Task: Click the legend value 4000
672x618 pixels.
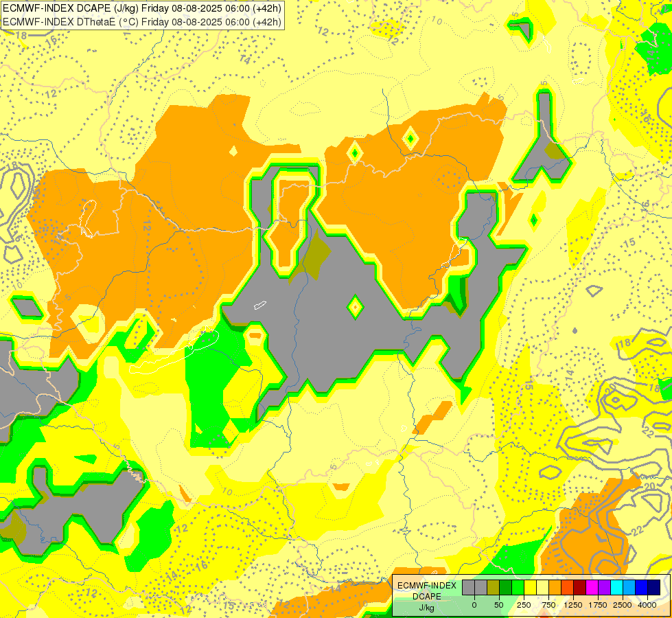Action: (x=647, y=605)
